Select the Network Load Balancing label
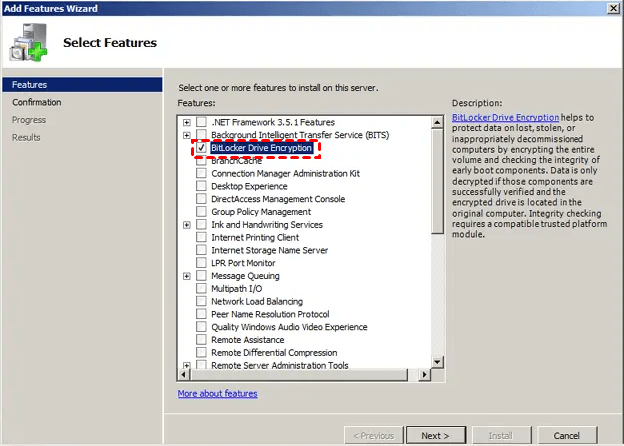Screen dimensions: 624x446 point(257,301)
